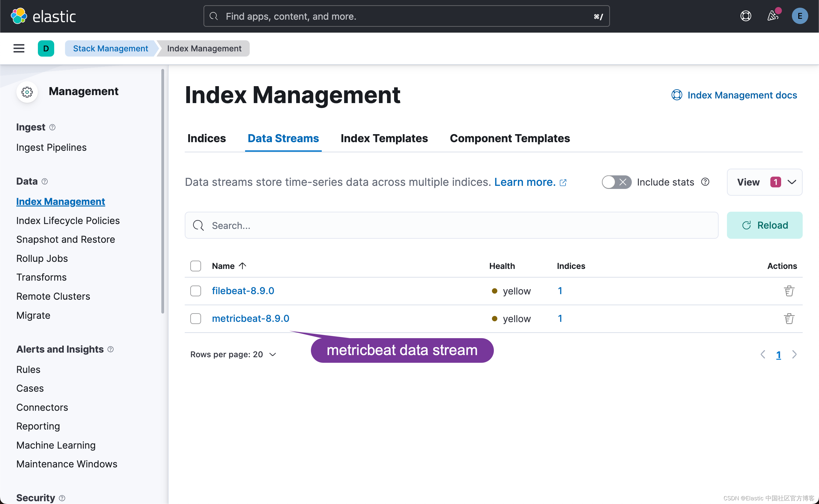Screen dimensions: 819x504
Task: Click the Include stats help icon
Action: [x=705, y=182]
